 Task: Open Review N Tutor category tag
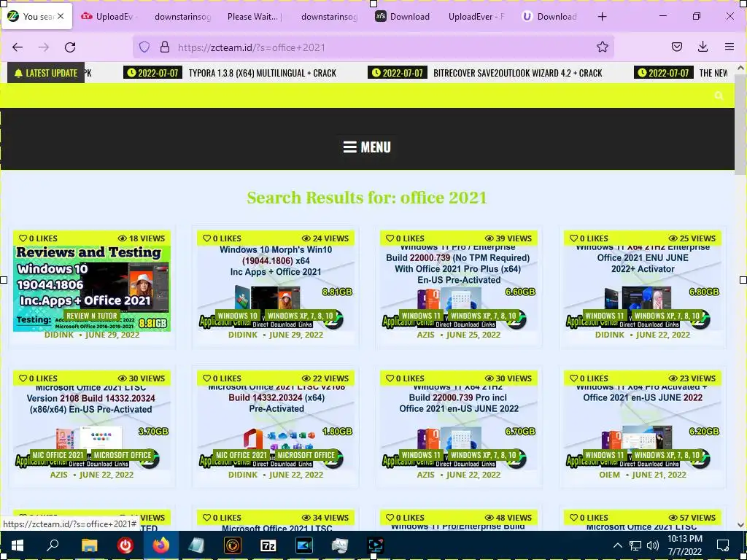click(92, 316)
